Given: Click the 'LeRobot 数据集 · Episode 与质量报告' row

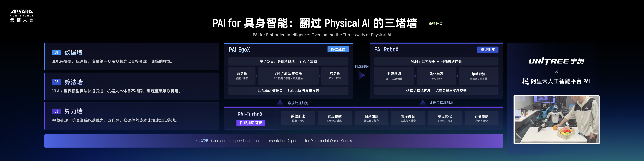Looking at the screenshot, I should tap(288, 91).
